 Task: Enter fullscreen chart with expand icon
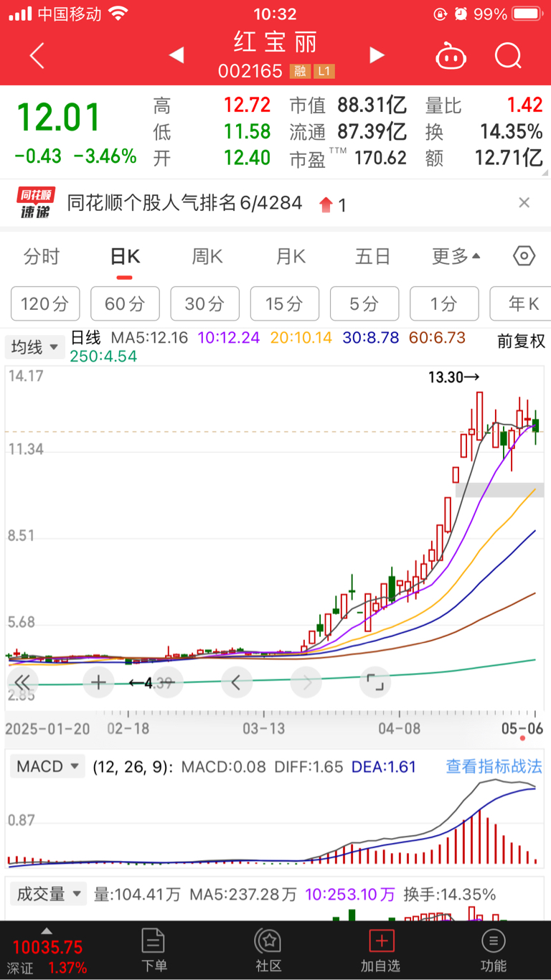(x=375, y=682)
